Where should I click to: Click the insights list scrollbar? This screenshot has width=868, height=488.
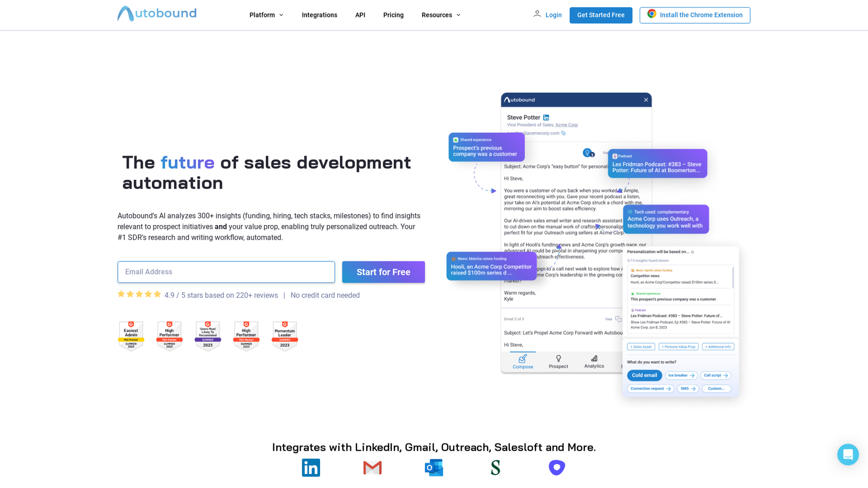pyautogui.click(x=733, y=278)
